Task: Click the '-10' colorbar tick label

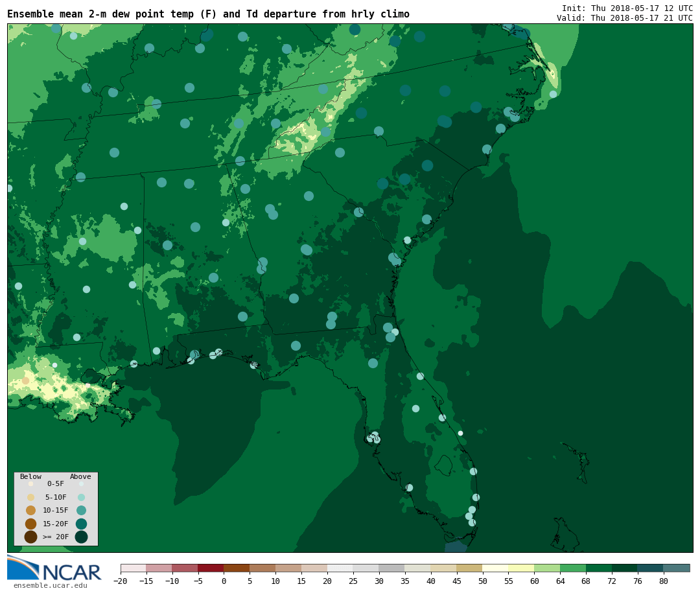Action: click(172, 581)
